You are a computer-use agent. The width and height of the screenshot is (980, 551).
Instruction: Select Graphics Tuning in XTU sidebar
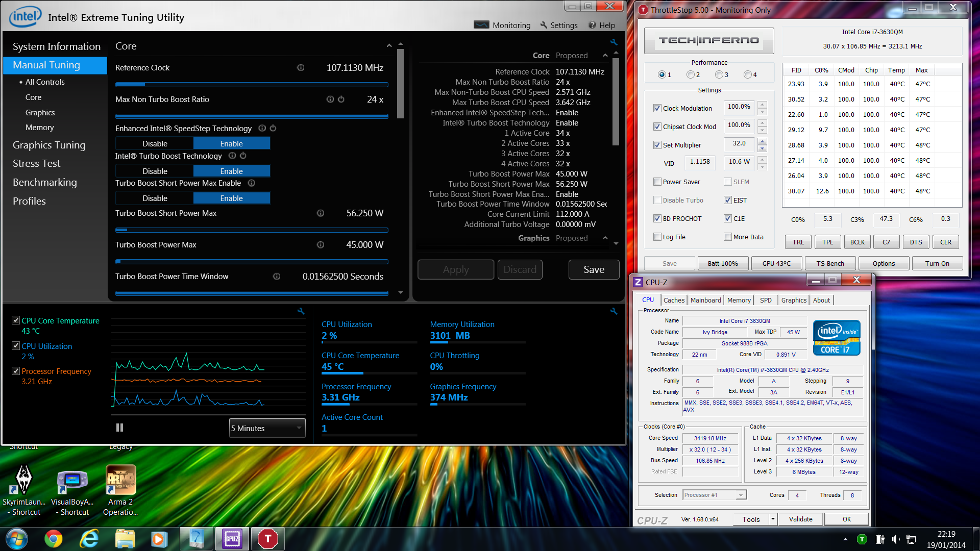pos(49,145)
